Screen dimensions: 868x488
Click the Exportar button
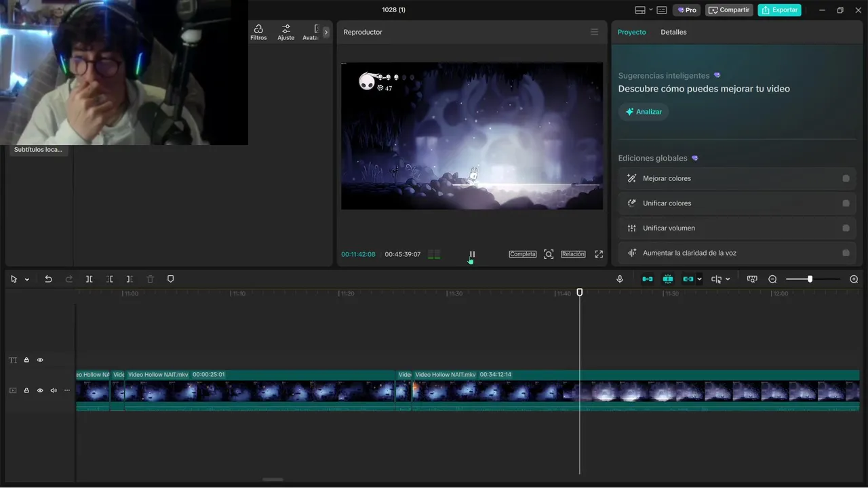(779, 10)
